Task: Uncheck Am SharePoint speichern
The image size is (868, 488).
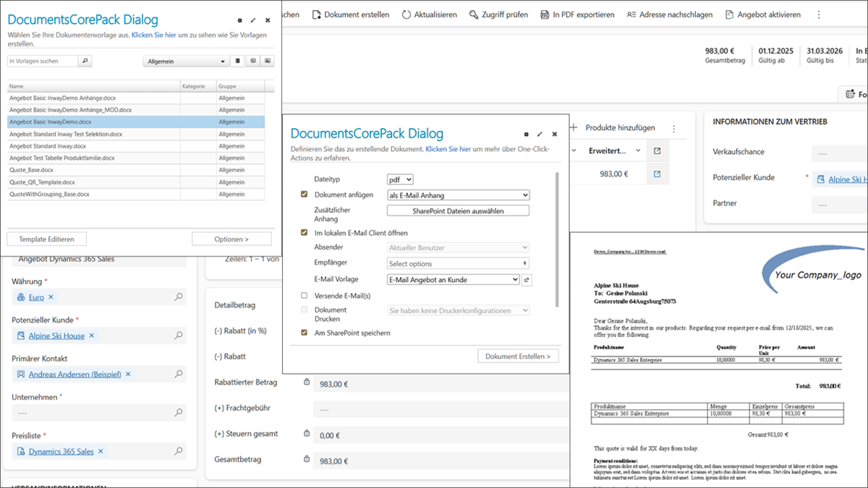Action: [x=305, y=333]
